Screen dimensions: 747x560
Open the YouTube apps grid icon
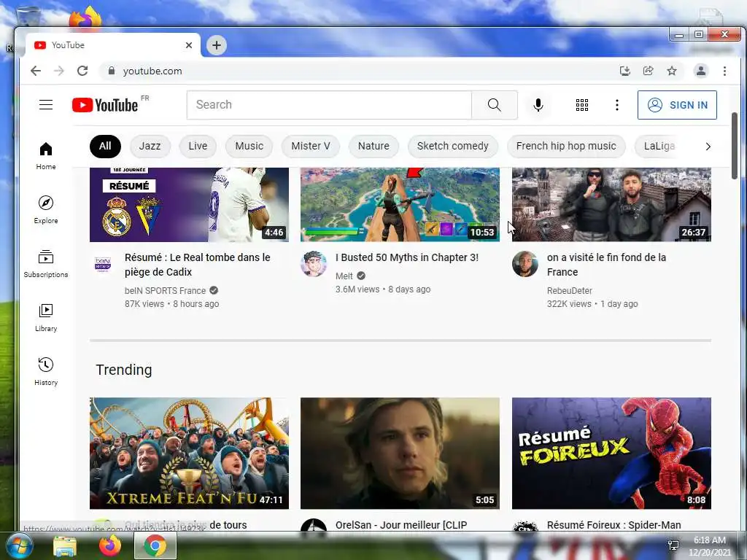(x=581, y=105)
